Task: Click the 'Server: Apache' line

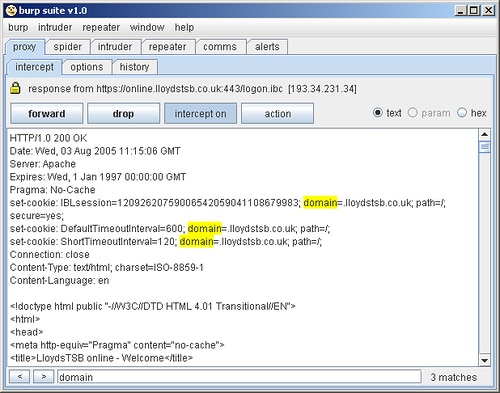Action: (43, 164)
